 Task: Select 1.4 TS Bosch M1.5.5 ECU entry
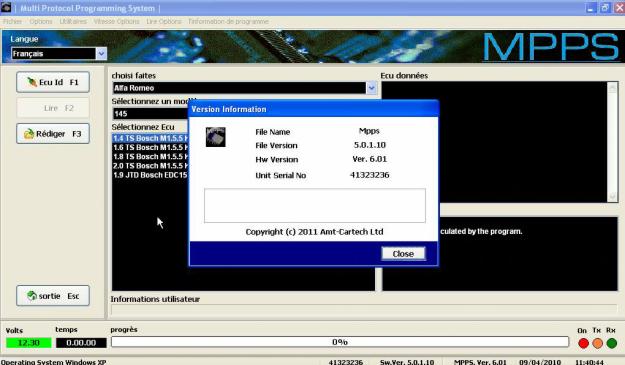pos(150,138)
